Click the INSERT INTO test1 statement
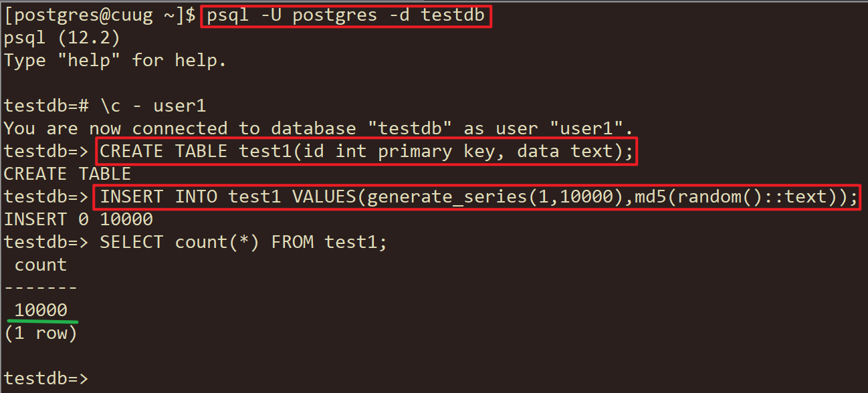The height and width of the screenshot is (393, 868). 478,197
